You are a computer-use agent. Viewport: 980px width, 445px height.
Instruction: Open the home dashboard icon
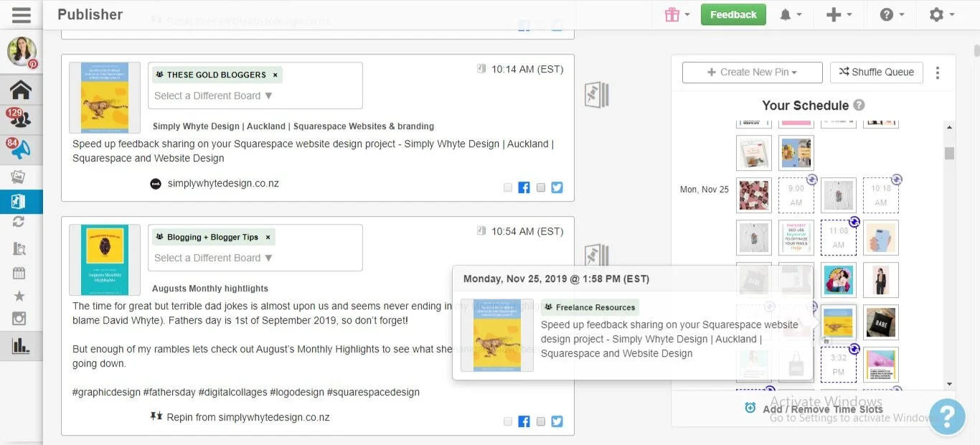(x=21, y=90)
